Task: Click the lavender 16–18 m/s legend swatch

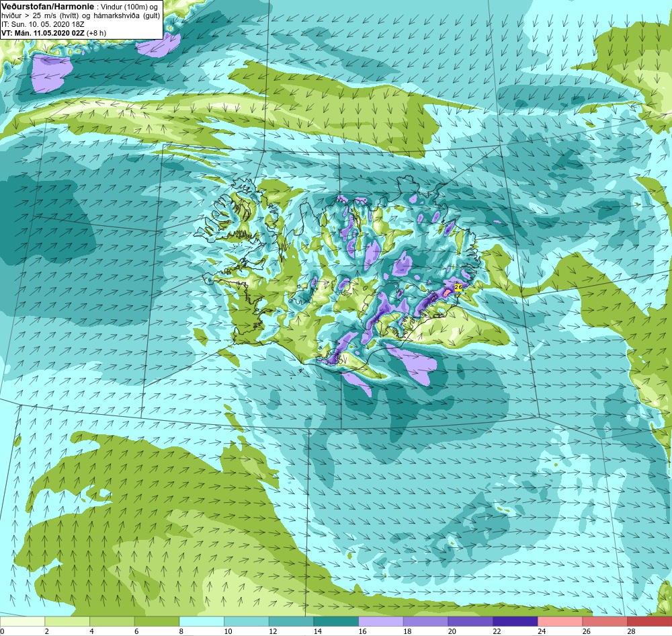Action: (380, 621)
